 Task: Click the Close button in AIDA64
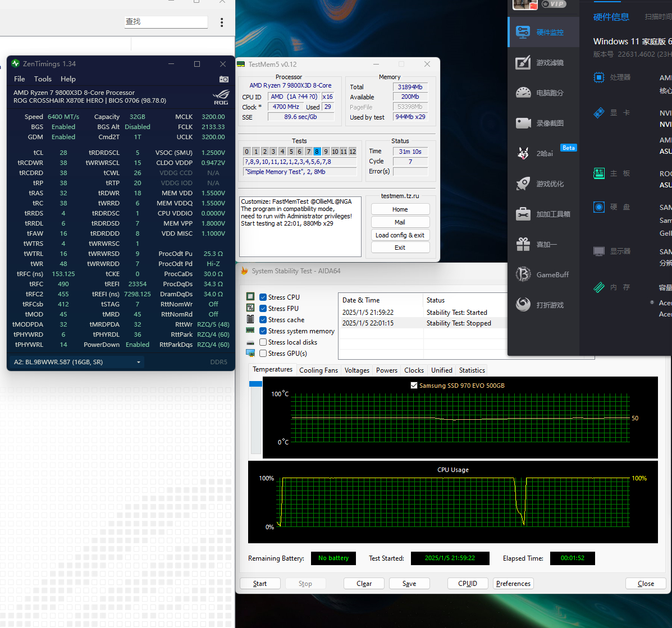[x=646, y=584]
